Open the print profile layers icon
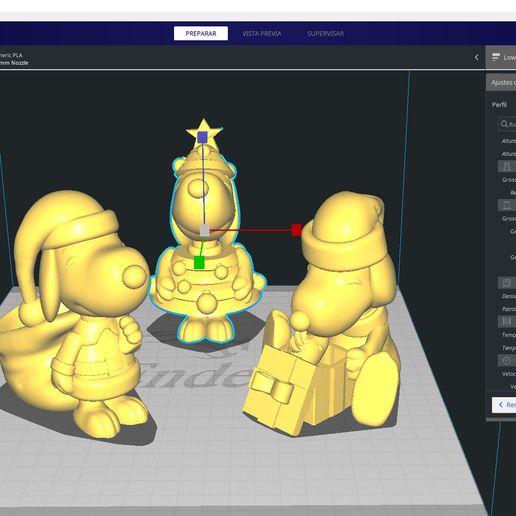Viewport: 516px width, 516px height. pyautogui.click(x=496, y=57)
